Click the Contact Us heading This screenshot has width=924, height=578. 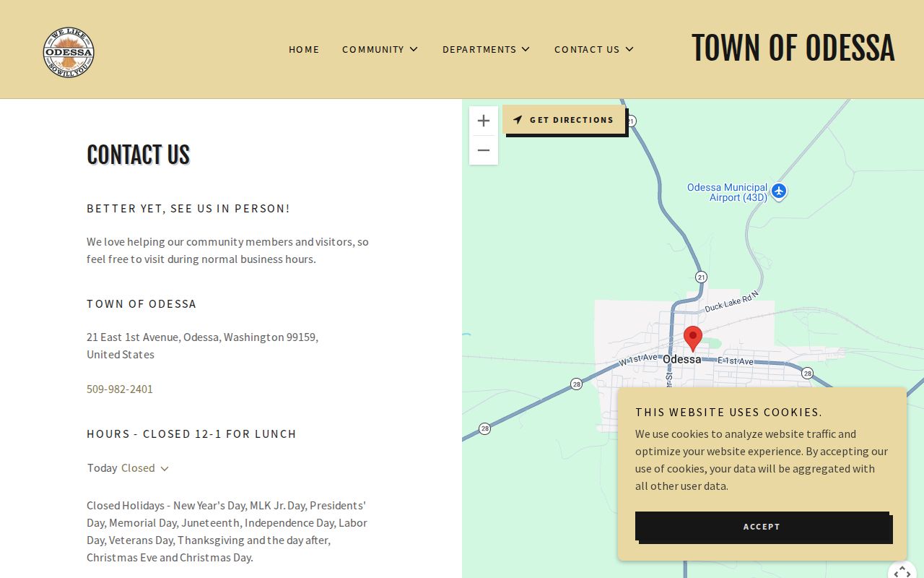pos(138,155)
